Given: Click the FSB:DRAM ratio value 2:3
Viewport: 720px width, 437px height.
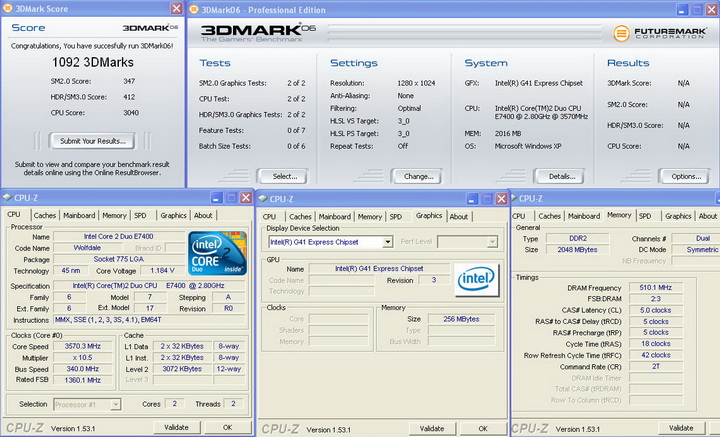Looking at the screenshot, I should (656, 299).
